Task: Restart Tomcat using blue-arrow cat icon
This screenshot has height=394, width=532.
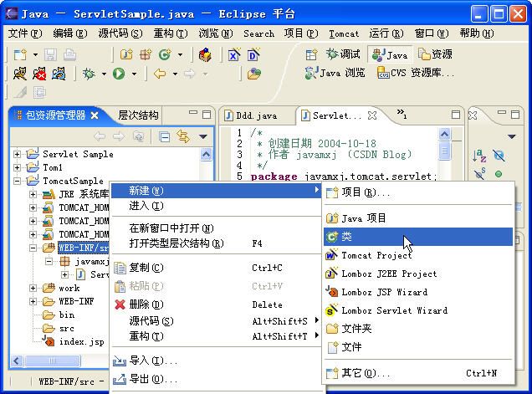Action: pos(59,74)
